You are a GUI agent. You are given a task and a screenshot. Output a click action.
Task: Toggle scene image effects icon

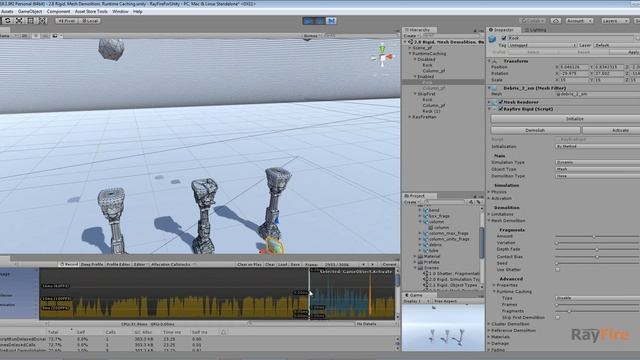pyautogui.click(x=55, y=36)
